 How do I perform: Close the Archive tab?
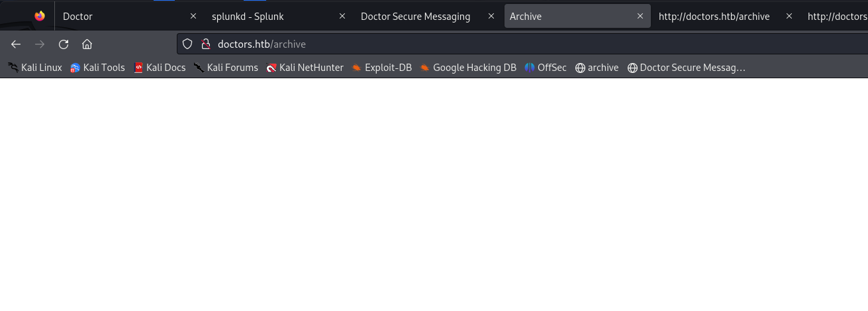pos(640,17)
